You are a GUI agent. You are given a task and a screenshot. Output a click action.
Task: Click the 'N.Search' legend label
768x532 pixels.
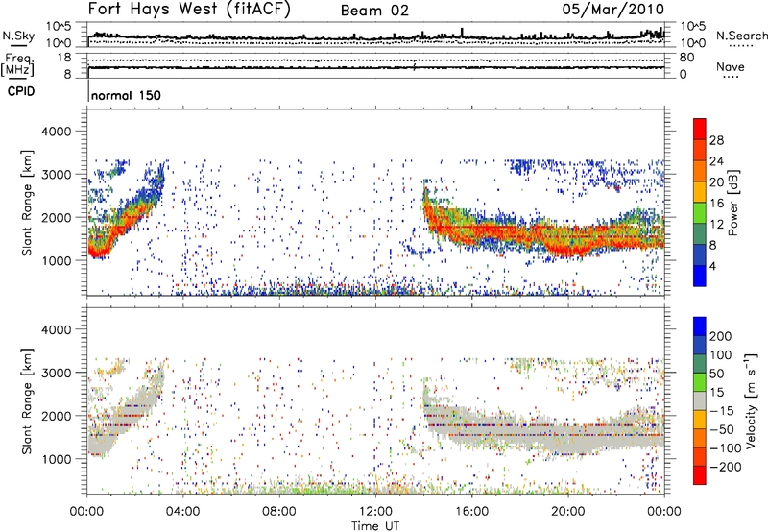(741, 36)
